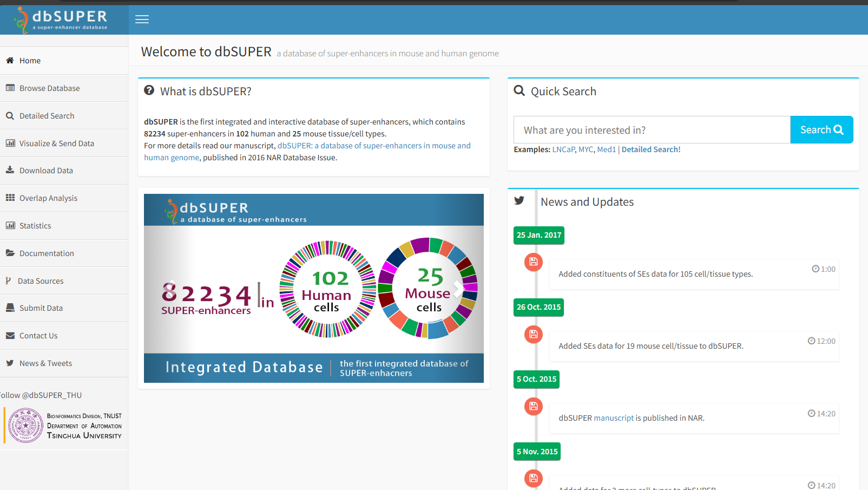The height and width of the screenshot is (490, 868).
Task: Click the dbSUPER logo in header
Action: pyautogui.click(x=62, y=19)
